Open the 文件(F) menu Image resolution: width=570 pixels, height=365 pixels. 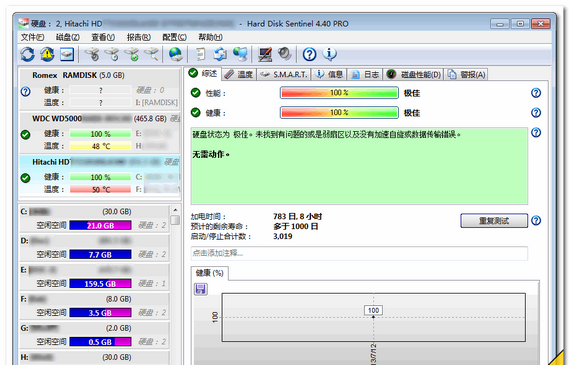click(x=32, y=37)
